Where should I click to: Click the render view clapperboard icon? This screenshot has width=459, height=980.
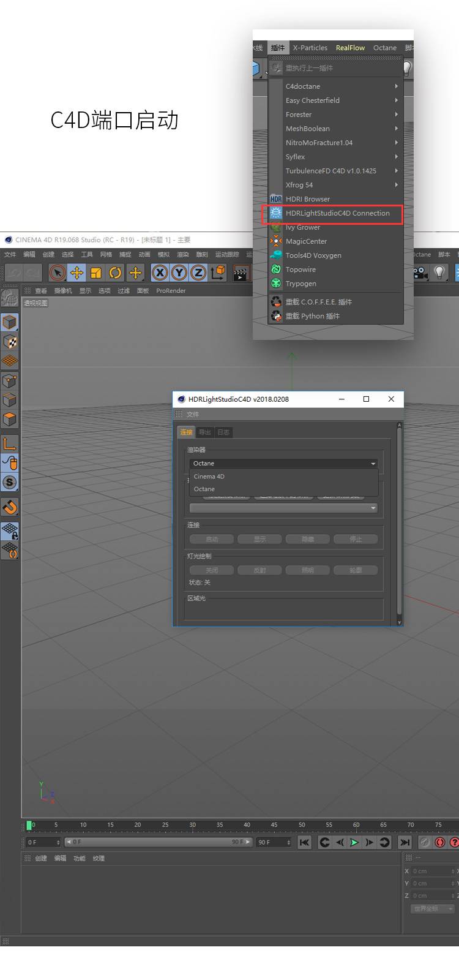click(241, 273)
